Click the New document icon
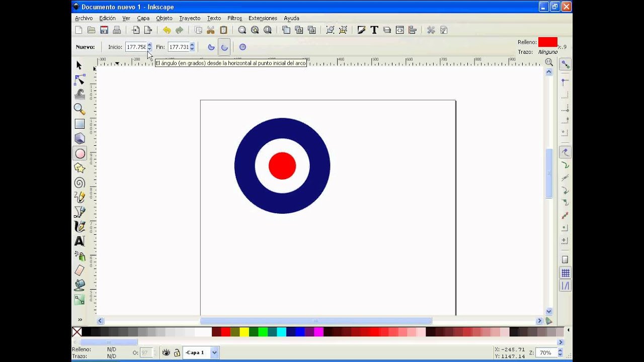644x362 pixels. pyautogui.click(x=78, y=30)
